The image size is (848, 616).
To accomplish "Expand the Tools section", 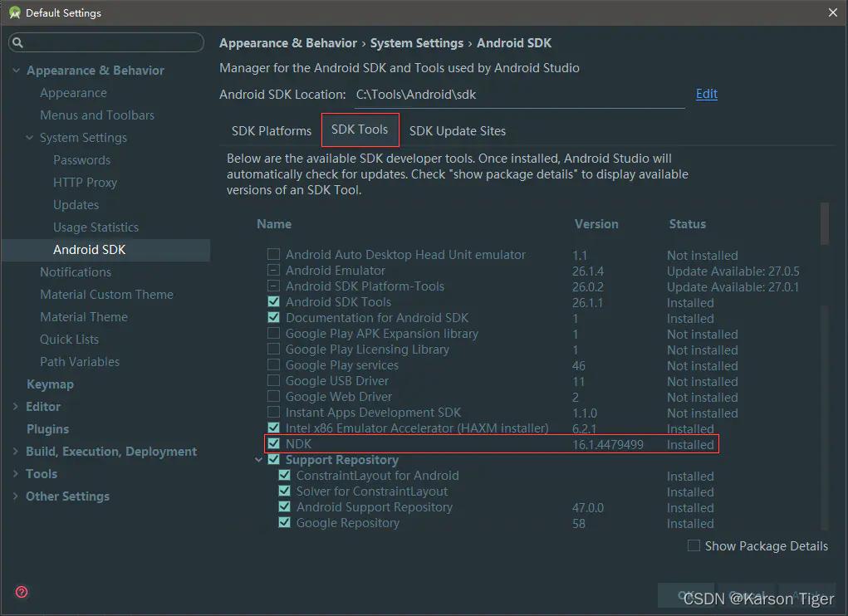I will pyautogui.click(x=16, y=474).
